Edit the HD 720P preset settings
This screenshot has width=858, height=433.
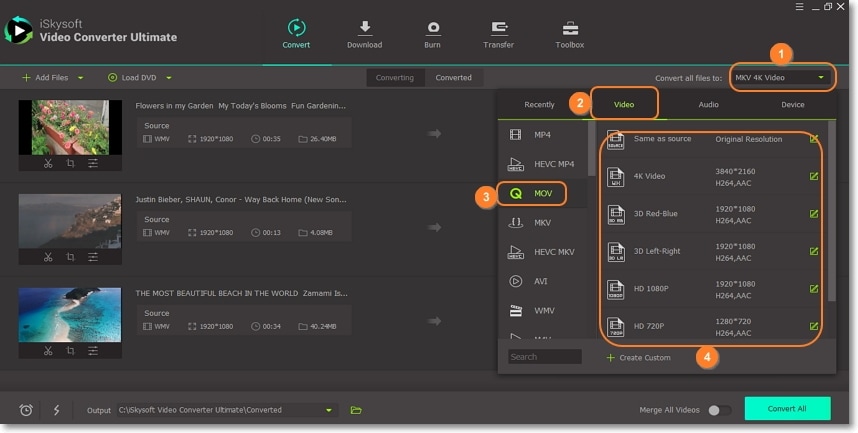tap(814, 326)
